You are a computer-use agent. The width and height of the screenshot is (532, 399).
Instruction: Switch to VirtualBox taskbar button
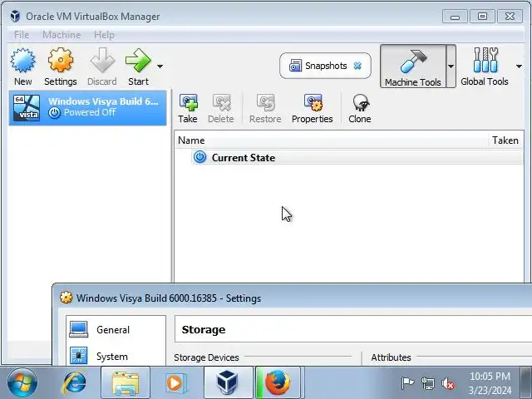tap(228, 382)
